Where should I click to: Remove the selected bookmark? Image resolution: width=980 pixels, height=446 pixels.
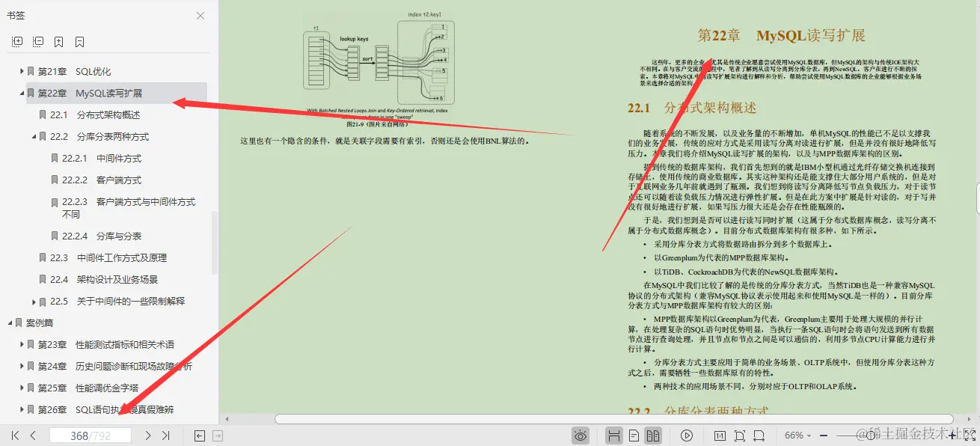point(80,41)
